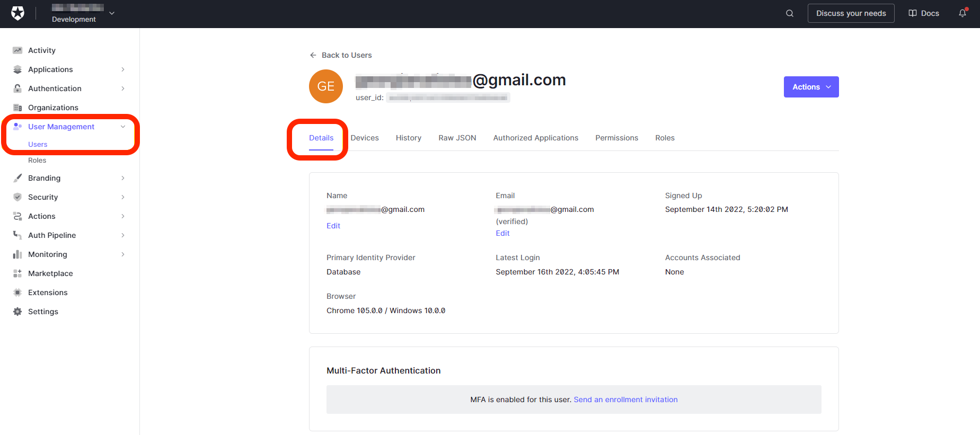Expand the Security section chevron
Screen dimensions: 980x435
point(123,197)
